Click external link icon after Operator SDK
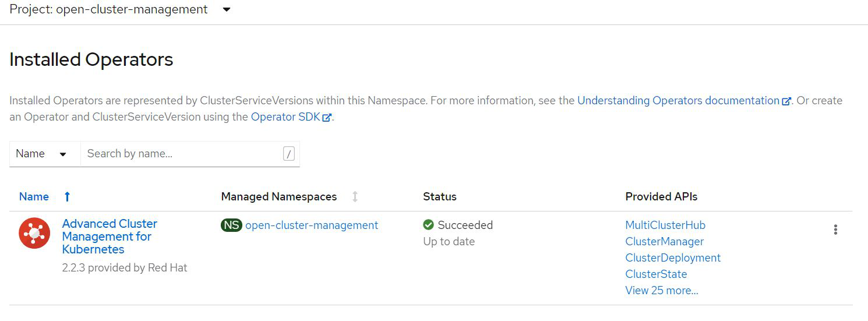 tap(327, 117)
